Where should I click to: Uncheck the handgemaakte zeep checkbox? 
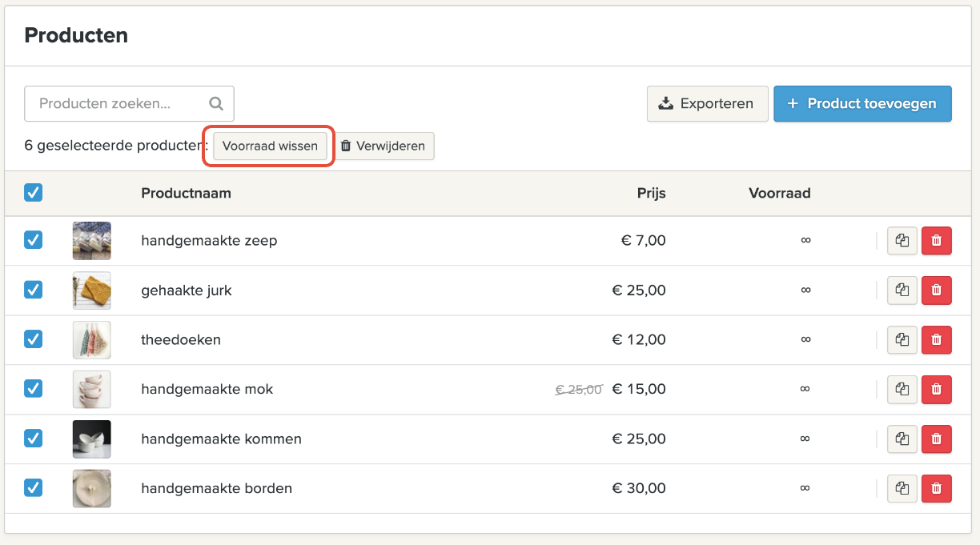(34, 240)
